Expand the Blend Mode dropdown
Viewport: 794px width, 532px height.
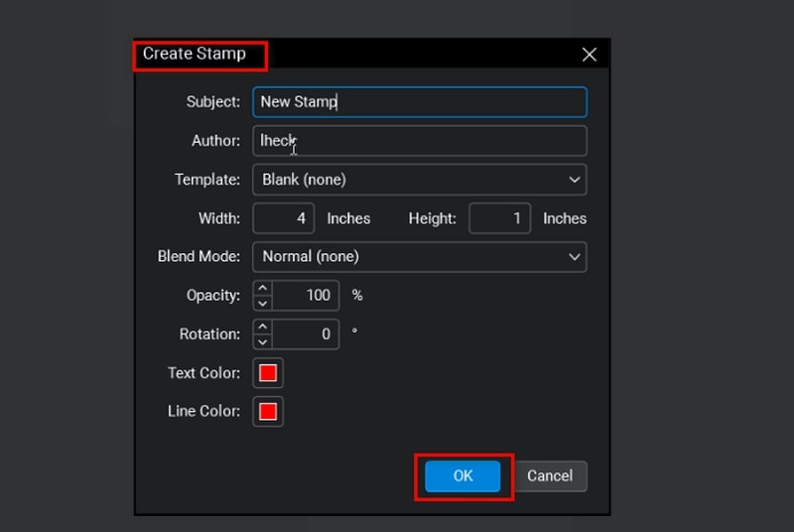(x=419, y=256)
